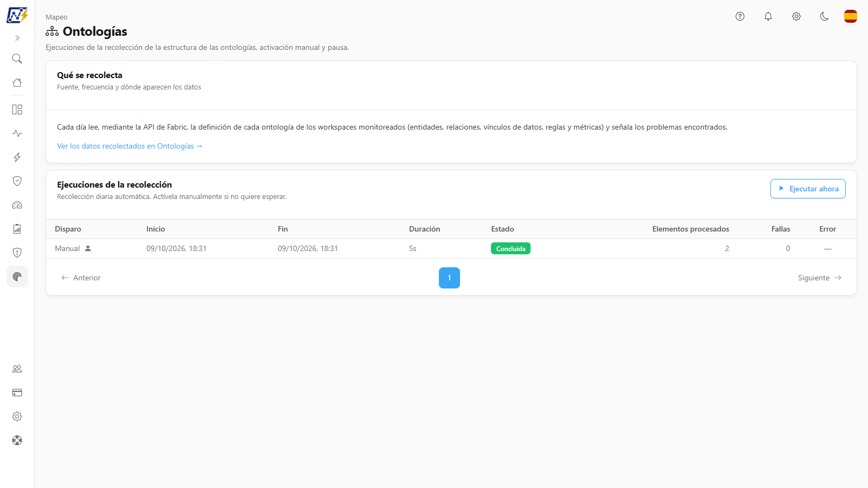This screenshot has height=488, width=868.
Task: Click the Inicio column header
Action: 156,229
